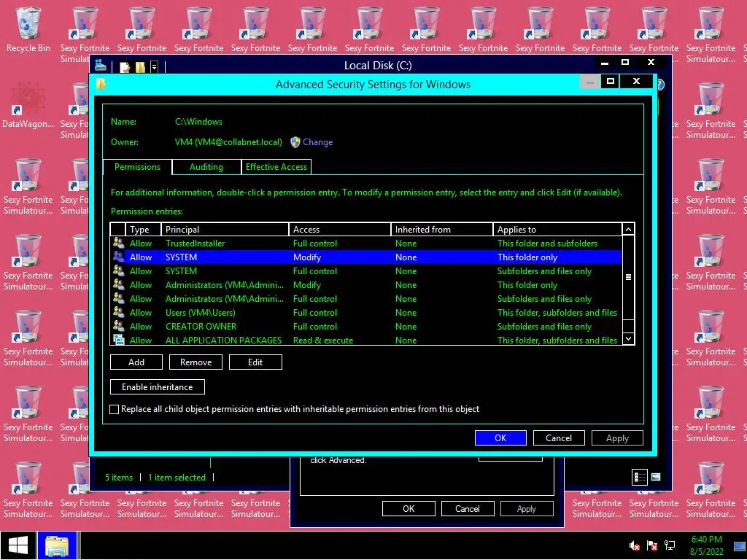Screen dimensions: 747x560
Task: Click user icon of Administrators Modify entry
Action: coord(118,284)
